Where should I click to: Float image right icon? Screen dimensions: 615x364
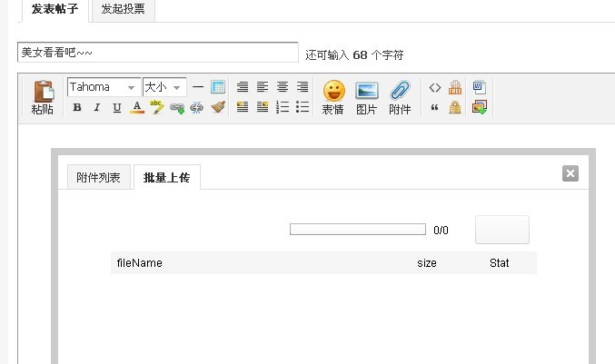[263, 107]
